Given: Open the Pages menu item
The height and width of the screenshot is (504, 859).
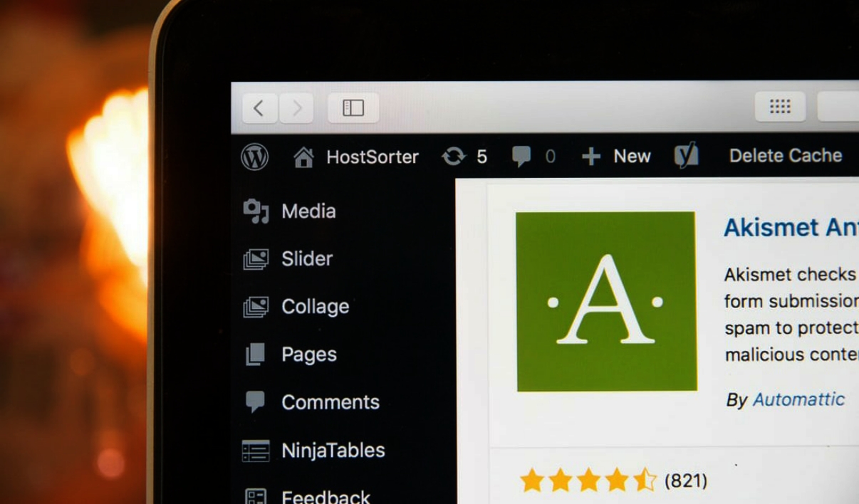Looking at the screenshot, I should [x=309, y=355].
